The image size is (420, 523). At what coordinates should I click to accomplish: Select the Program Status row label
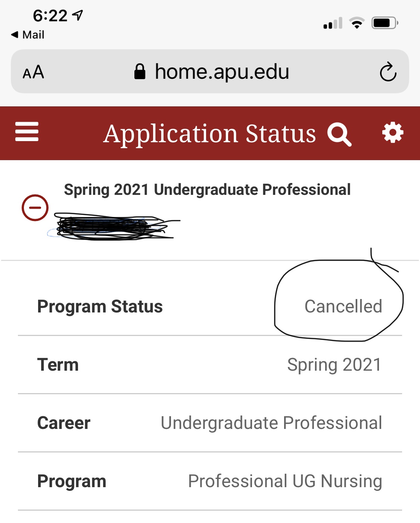point(100,307)
